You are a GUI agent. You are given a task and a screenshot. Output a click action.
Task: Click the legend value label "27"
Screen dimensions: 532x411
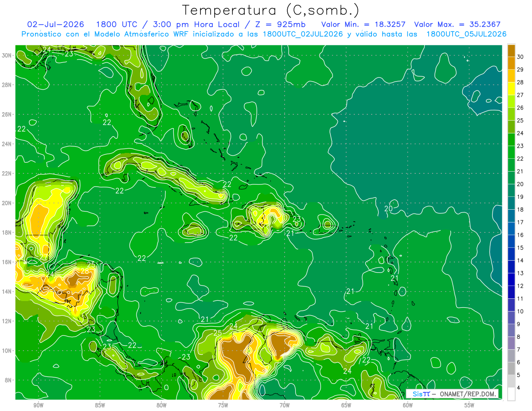pyautogui.click(x=520, y=95)
